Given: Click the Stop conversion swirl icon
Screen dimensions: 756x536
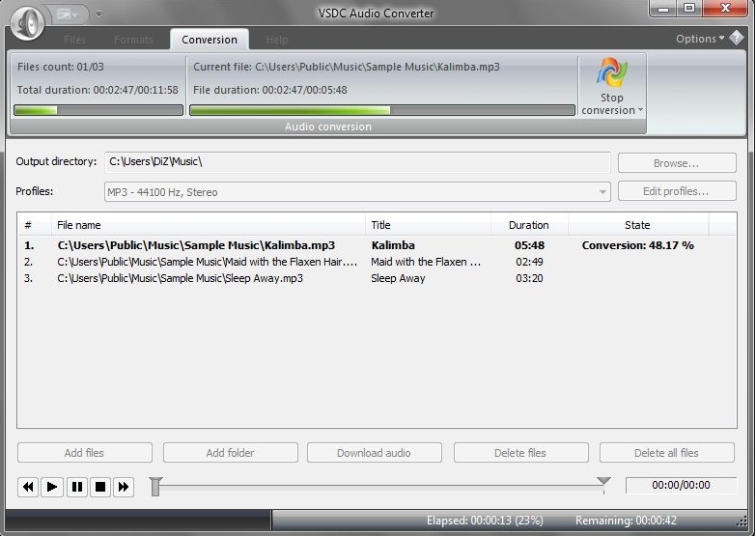Looking at the screenshot, I should 611,73.
